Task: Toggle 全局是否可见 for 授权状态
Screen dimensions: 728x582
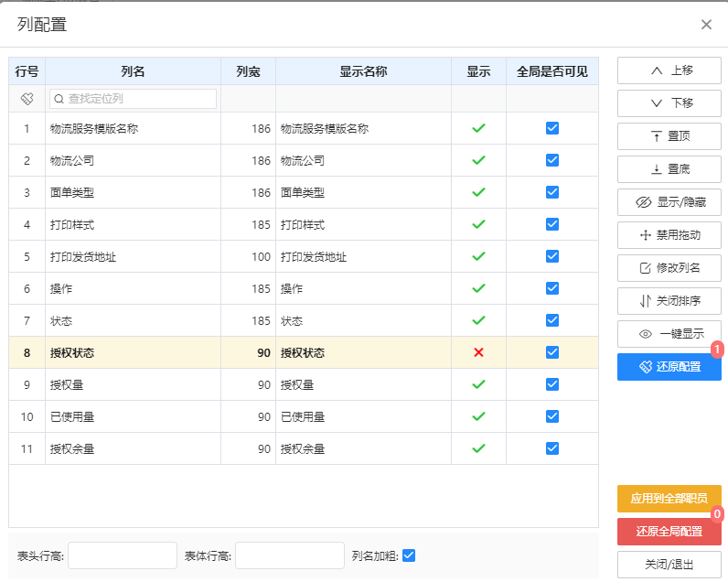Action: [552, 352]
